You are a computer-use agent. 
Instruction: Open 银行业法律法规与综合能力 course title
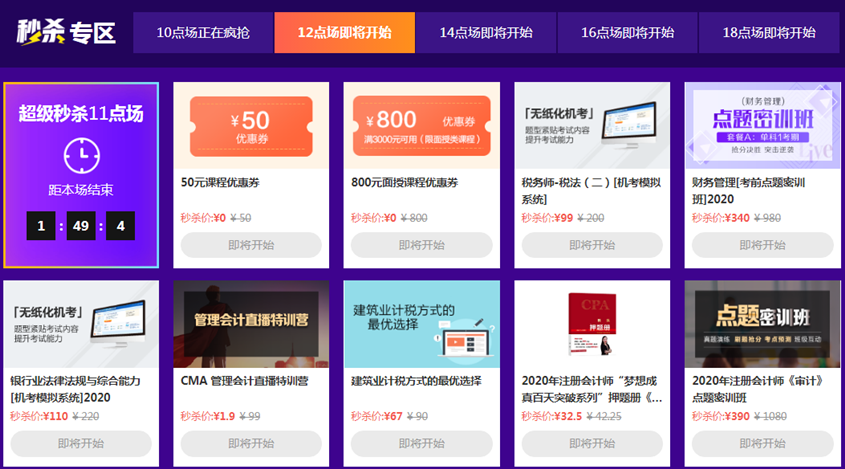pos(75,389)
